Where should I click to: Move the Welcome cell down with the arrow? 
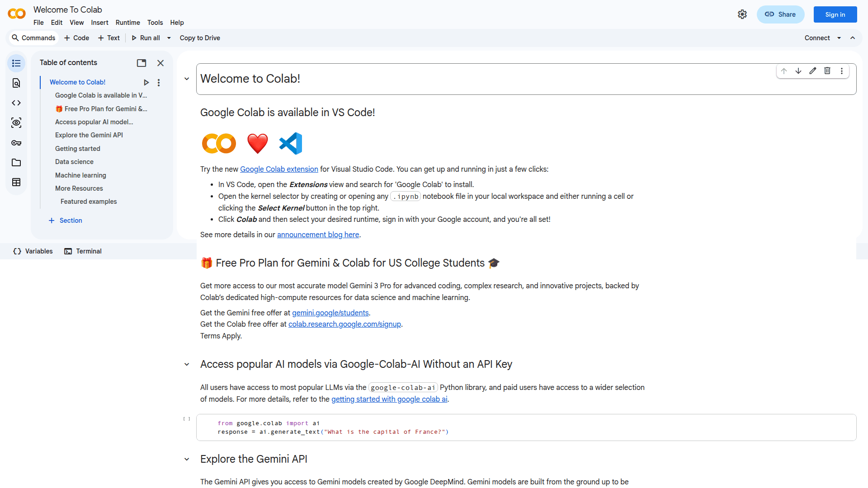tap(798, 71)
